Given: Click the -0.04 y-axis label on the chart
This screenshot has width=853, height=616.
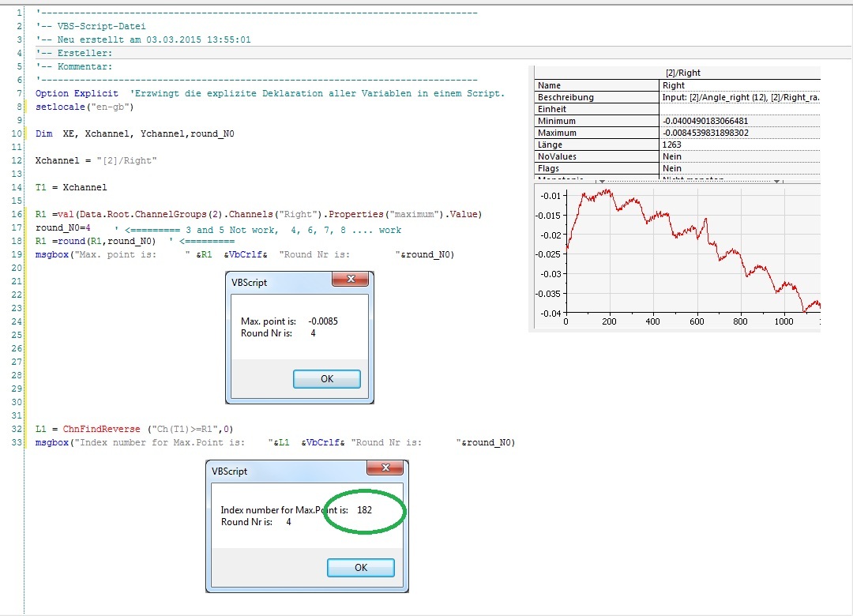Looking at the screenshot, I should (x=550, y=314).
